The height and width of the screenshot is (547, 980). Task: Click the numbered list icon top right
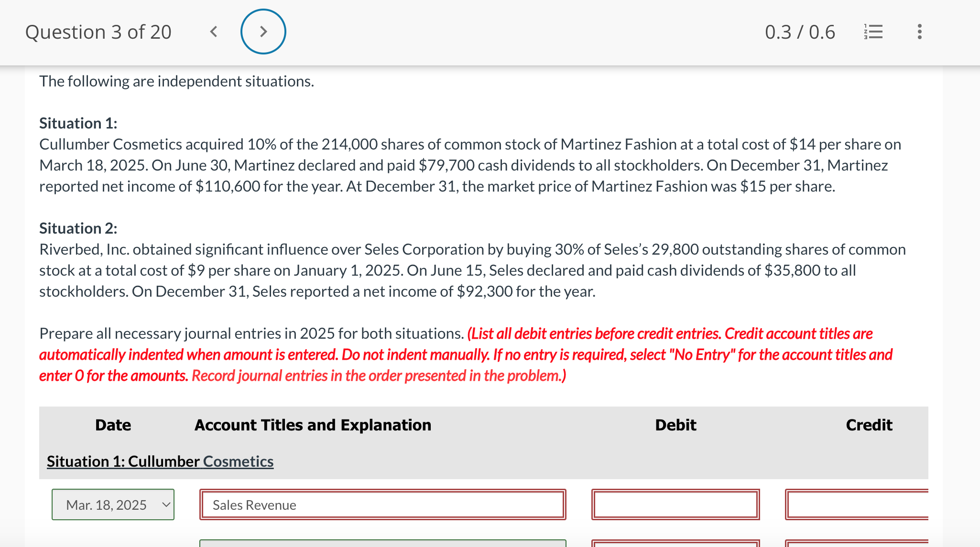873,32
